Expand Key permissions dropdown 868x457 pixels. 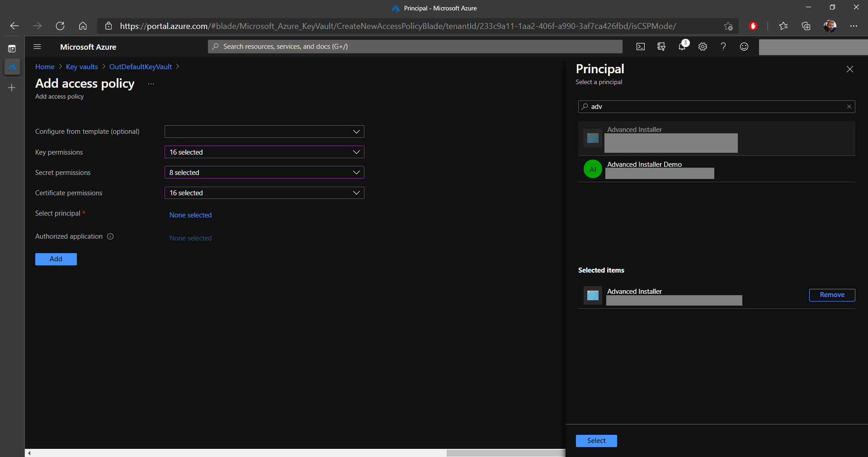click(x=264, y=152)
